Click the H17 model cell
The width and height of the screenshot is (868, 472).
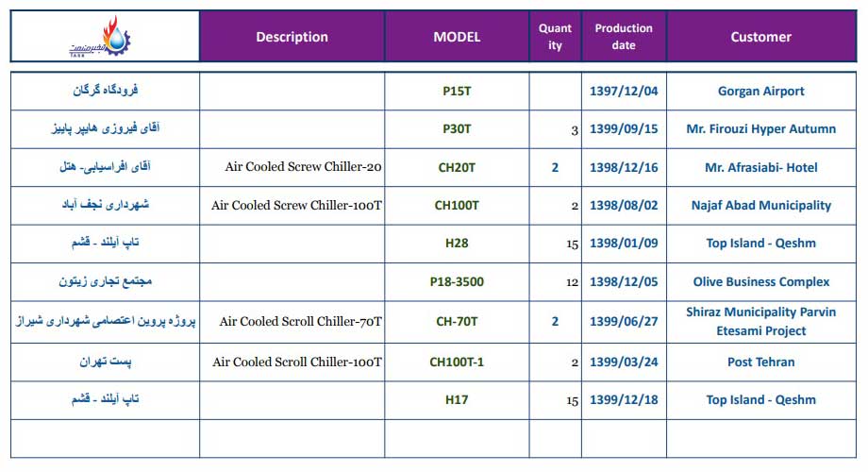(x=457, y=399)
